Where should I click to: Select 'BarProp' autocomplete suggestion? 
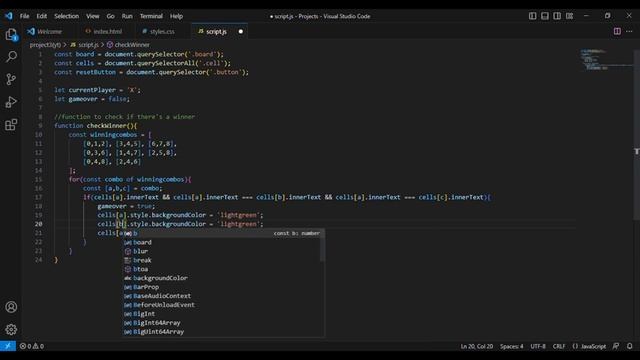click(x=223, y=287)
